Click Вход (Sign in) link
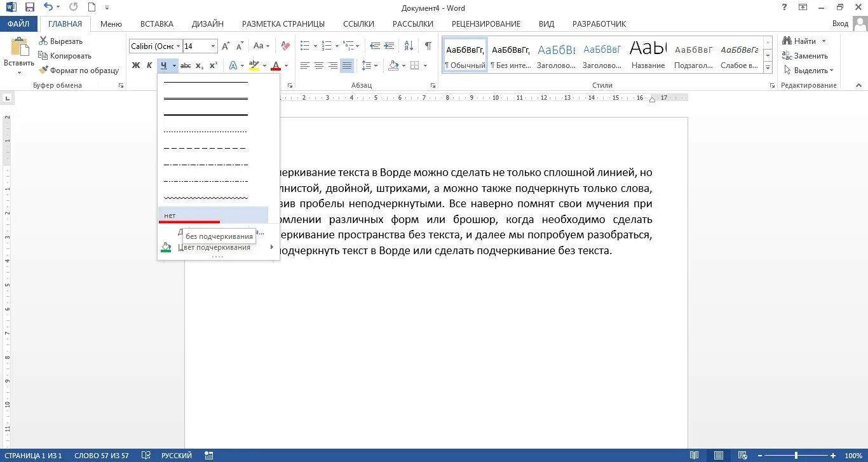 tap(840, 24)
